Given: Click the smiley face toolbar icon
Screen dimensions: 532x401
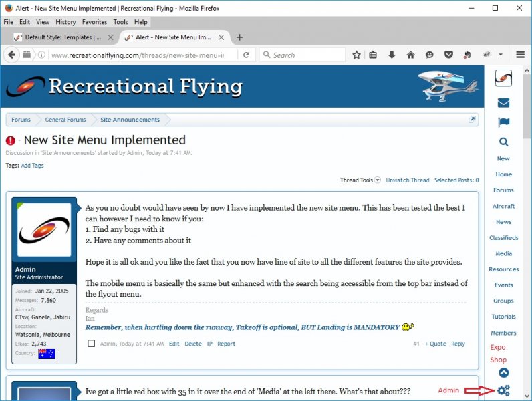Looking at the screenshot, I should (x=430, y=55).
